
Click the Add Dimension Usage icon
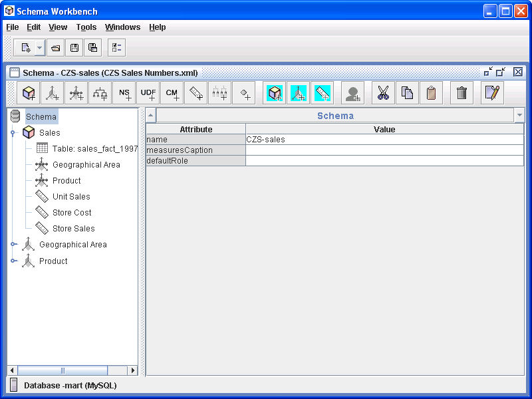tap(76, 92)
